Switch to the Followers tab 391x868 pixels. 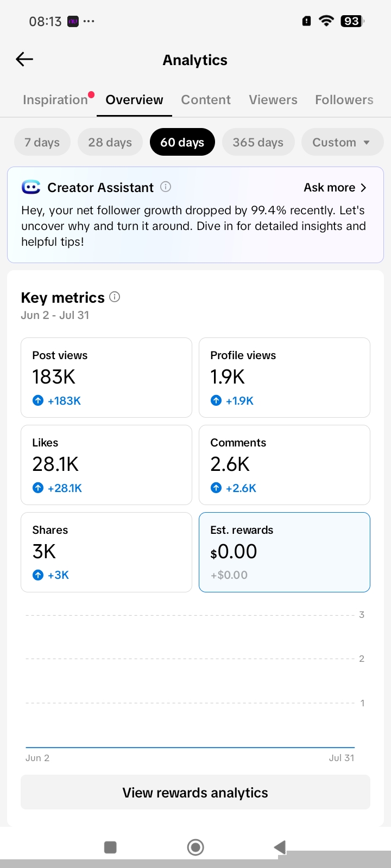344,100
